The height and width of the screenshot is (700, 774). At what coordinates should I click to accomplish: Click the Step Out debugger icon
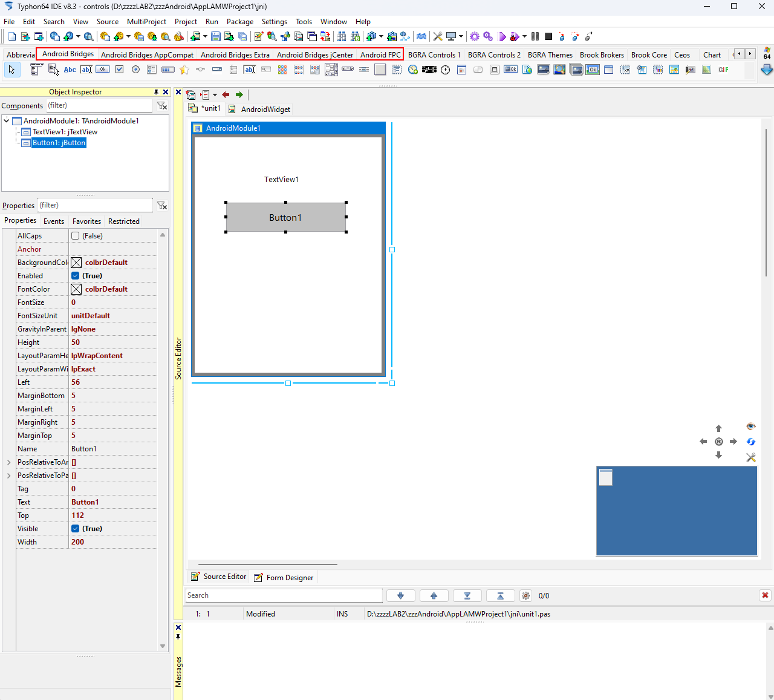click(589, 37)
